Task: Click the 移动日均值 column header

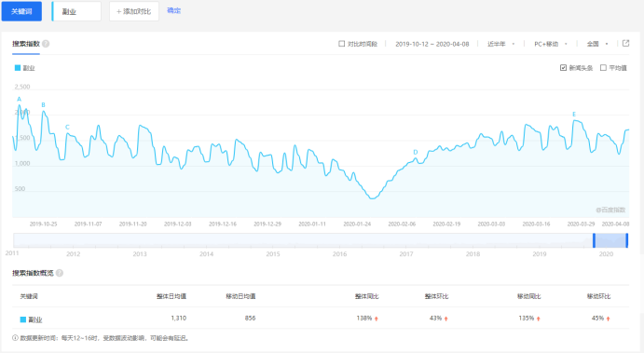Action: coord(240,296)
